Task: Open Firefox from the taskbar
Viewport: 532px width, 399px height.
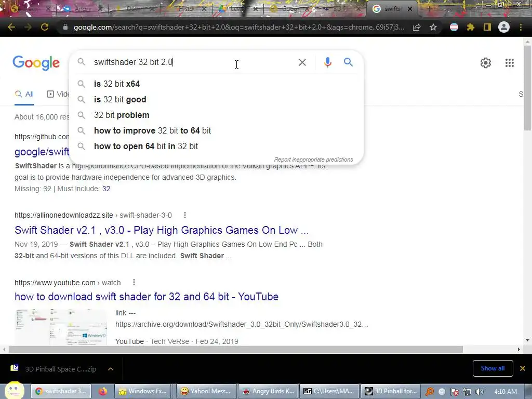Action: click(103, 391)
